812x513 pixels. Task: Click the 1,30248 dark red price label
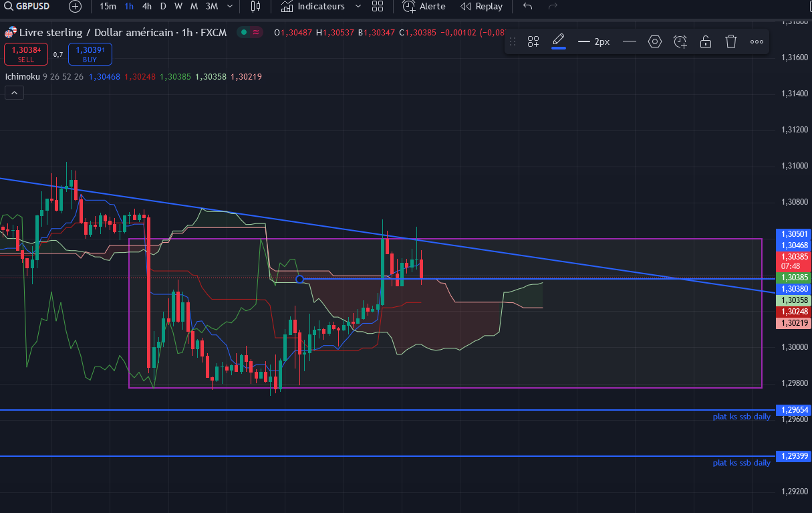tap(793, 312)
